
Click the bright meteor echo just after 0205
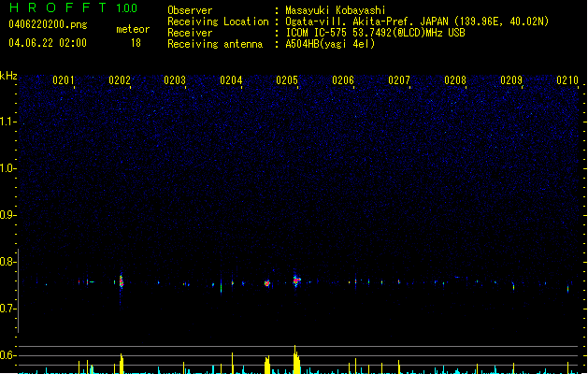[x=296, y=280]
